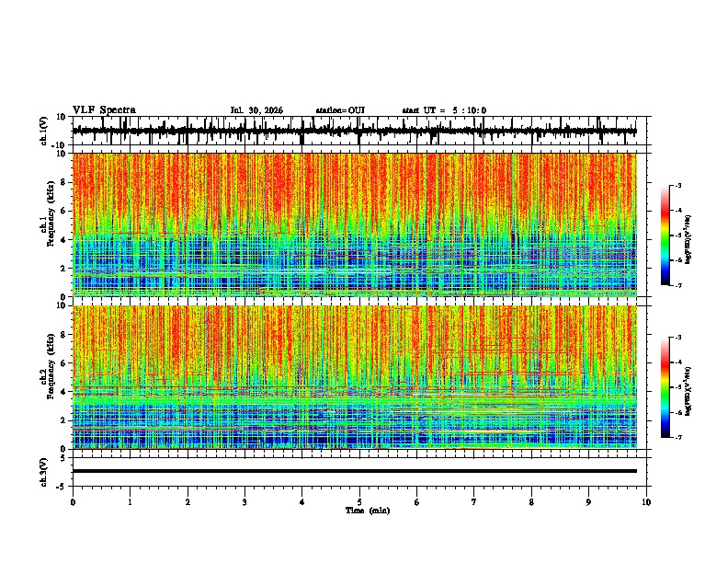Image resolution: width=728 pixels, height=563 pixels.
Task: Click the "2" kHz tick of ch.2 spectrogram
Action: (63, 419)
